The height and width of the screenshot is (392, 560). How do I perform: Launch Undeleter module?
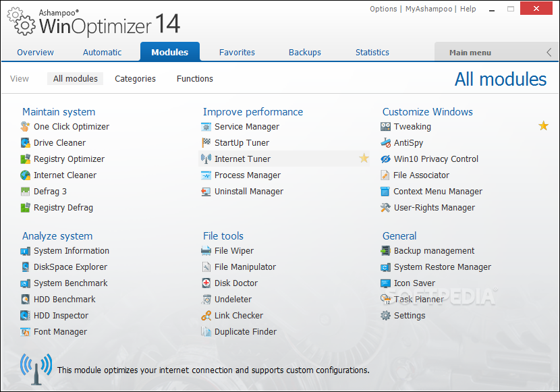click(227, 300)
